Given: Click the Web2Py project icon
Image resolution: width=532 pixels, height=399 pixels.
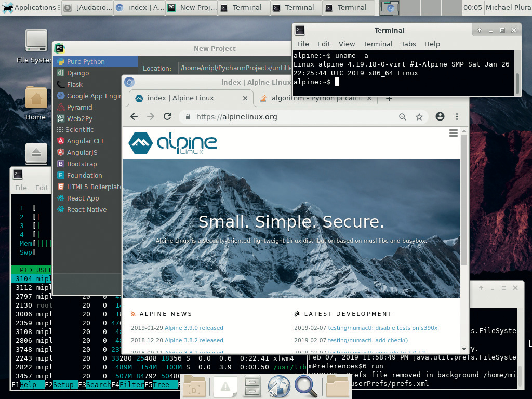Looking at the screenshot, I should coord(61,118).
